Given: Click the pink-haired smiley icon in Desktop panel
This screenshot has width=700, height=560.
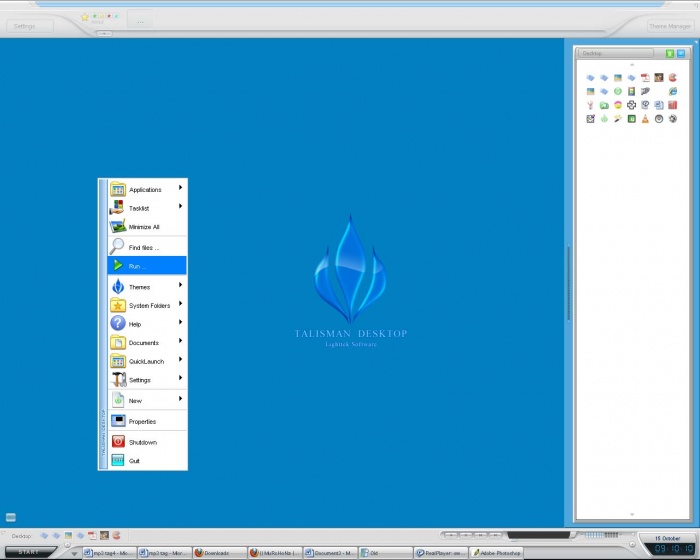Looking at the screenshot, I should [618, 105].
